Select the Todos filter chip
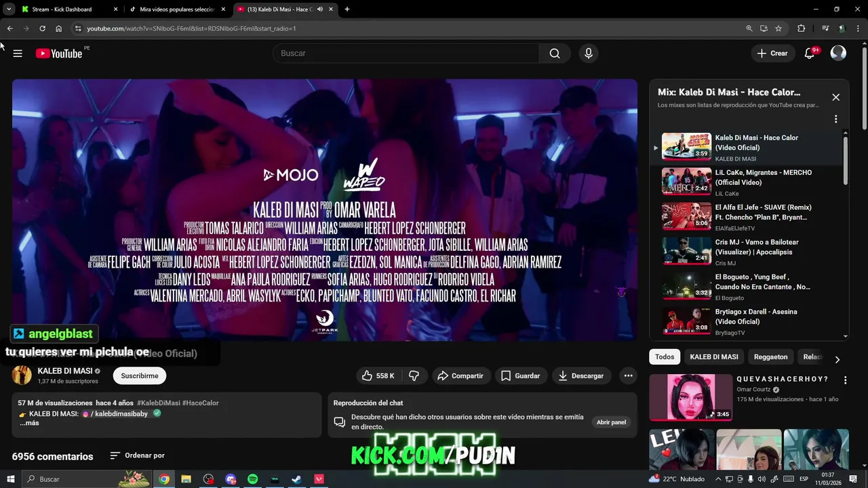Viewport: 868px width, 488px height. pyautogui.click(x=665, y=357)
